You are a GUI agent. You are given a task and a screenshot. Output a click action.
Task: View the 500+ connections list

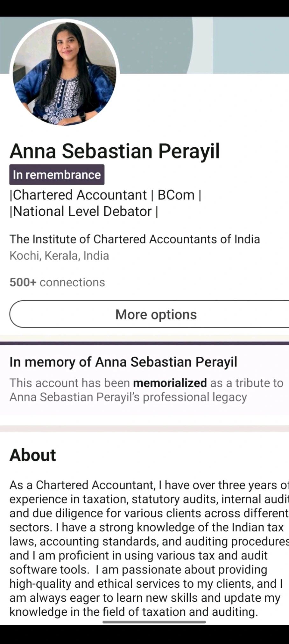tap(57, 282)
